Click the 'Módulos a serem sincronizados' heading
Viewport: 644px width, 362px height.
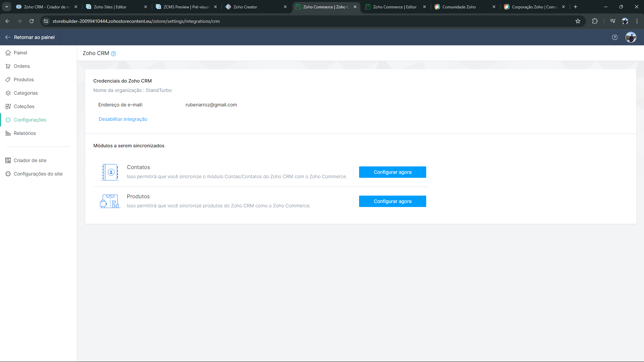[x=129, y=146]
